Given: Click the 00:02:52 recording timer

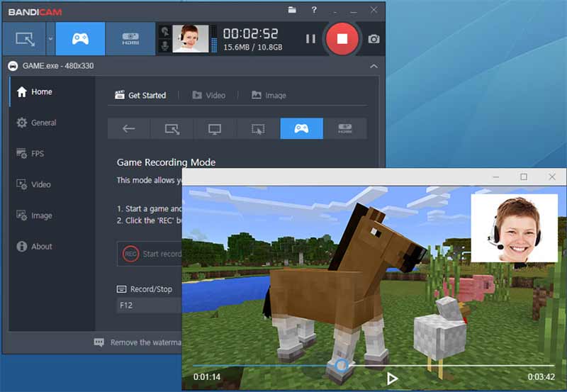Looking at the screenshot, I should 251,33.
